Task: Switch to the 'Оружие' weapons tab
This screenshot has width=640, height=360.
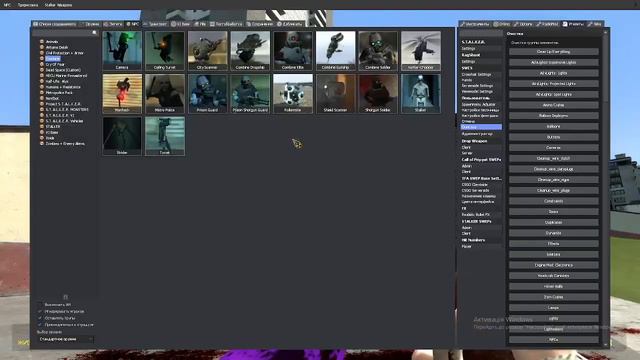Action: coord(90,24)
